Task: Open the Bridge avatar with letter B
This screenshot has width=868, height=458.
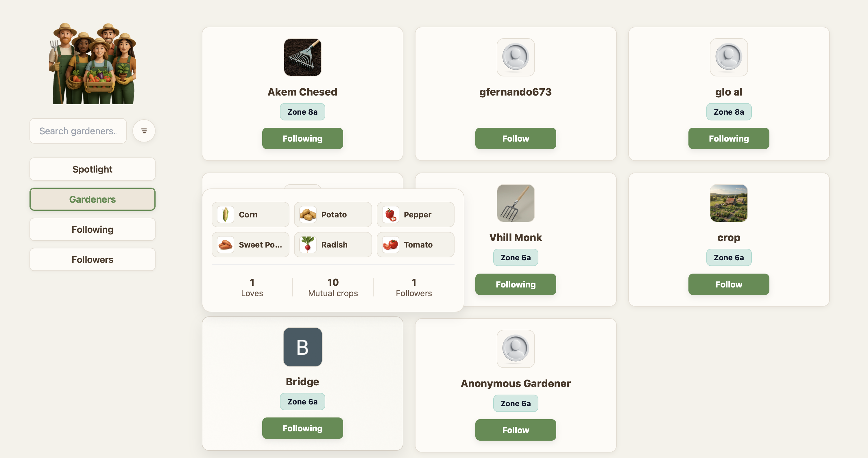Action: 302,347
